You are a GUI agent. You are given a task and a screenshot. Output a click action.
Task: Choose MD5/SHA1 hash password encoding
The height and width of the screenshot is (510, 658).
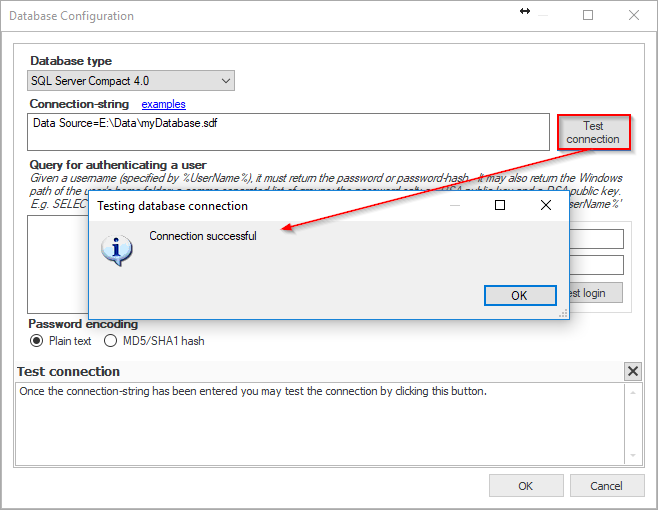[111, 341]
